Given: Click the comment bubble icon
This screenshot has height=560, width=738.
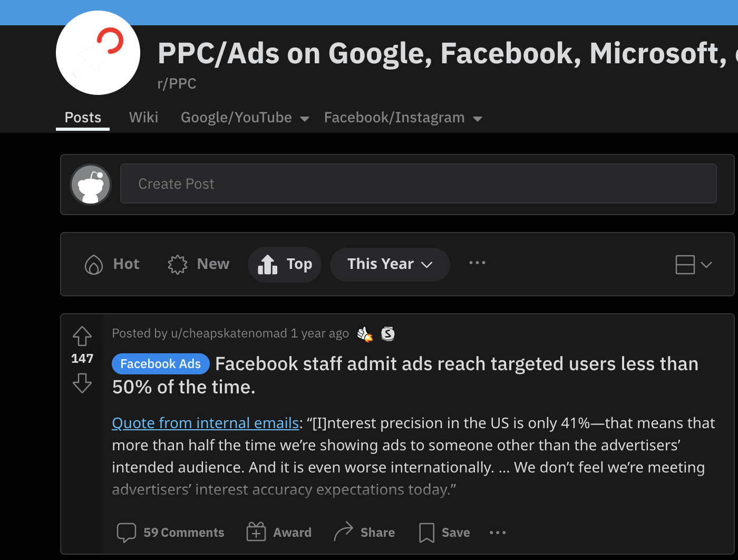Looking at the screenshot, I should (x=126, y=533).
